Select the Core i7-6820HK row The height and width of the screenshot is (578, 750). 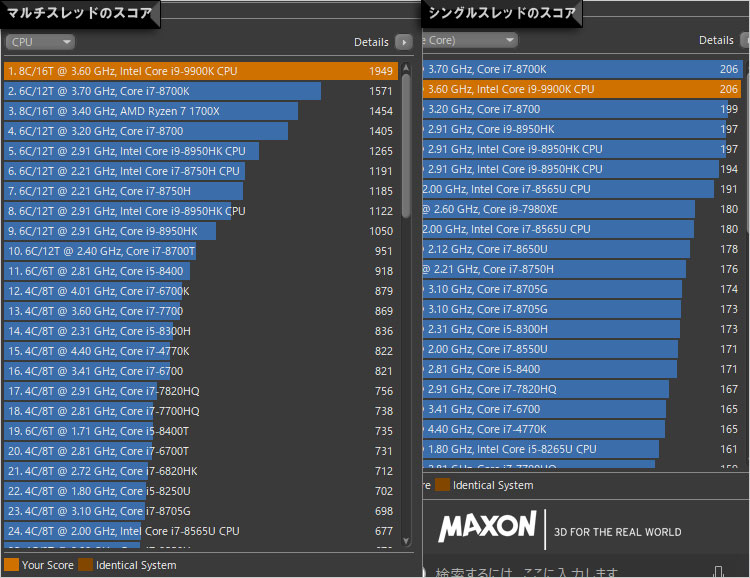201,471
